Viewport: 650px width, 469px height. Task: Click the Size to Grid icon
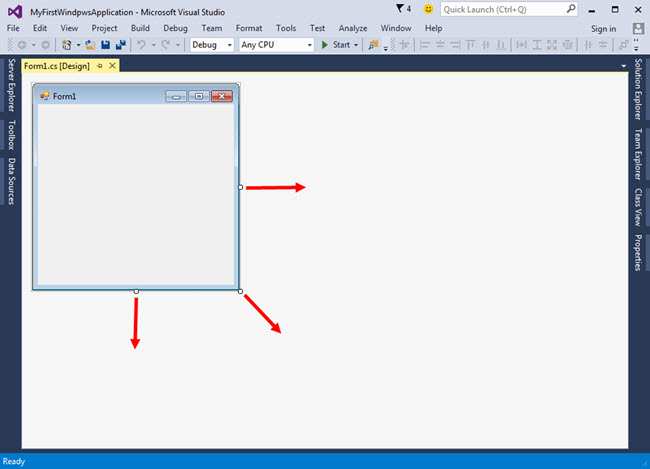(x=568, y=45)
